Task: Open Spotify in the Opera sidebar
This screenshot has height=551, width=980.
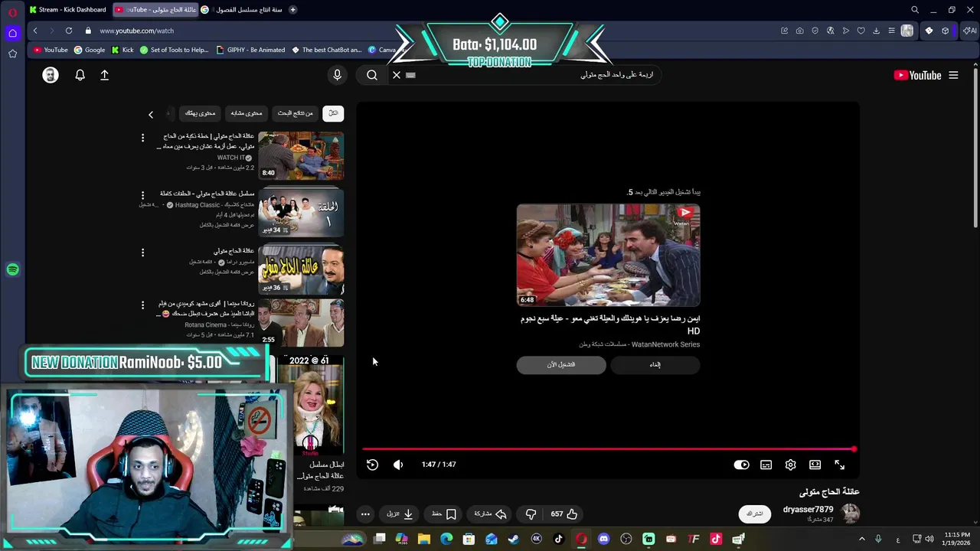Action: (12, 269)
